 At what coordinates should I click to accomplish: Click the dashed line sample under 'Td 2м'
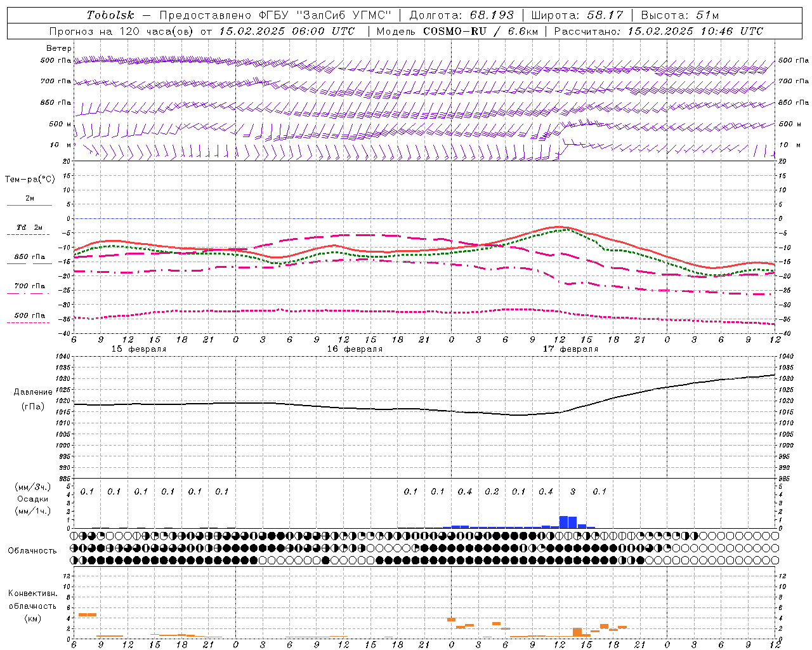tap(29, 234)
